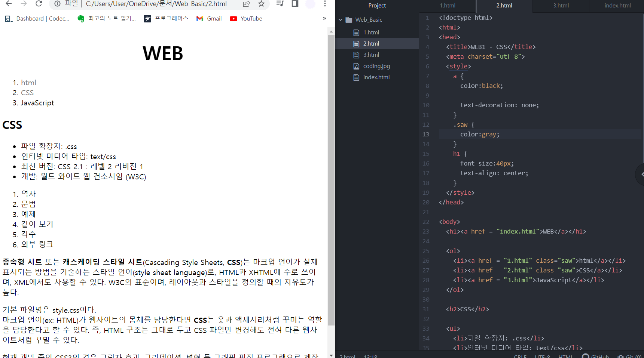Switch to the Project panel tab

pos(377,6)
